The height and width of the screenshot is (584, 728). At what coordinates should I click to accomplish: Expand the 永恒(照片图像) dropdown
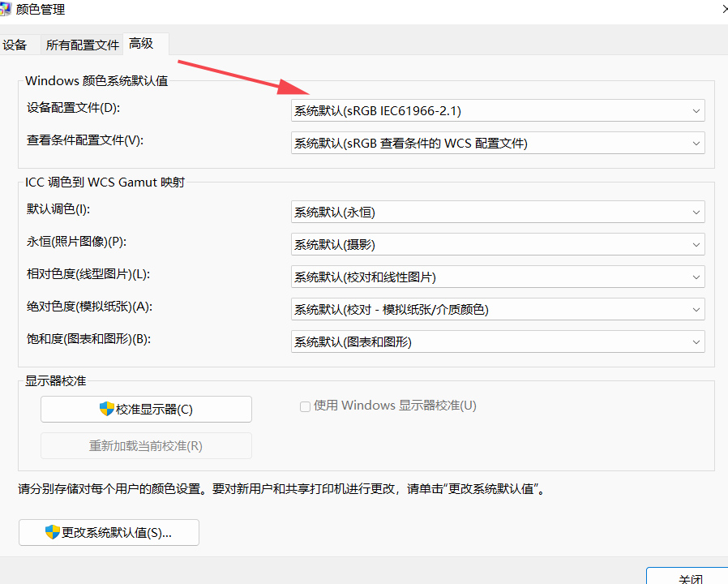click(x=497, y=244)
